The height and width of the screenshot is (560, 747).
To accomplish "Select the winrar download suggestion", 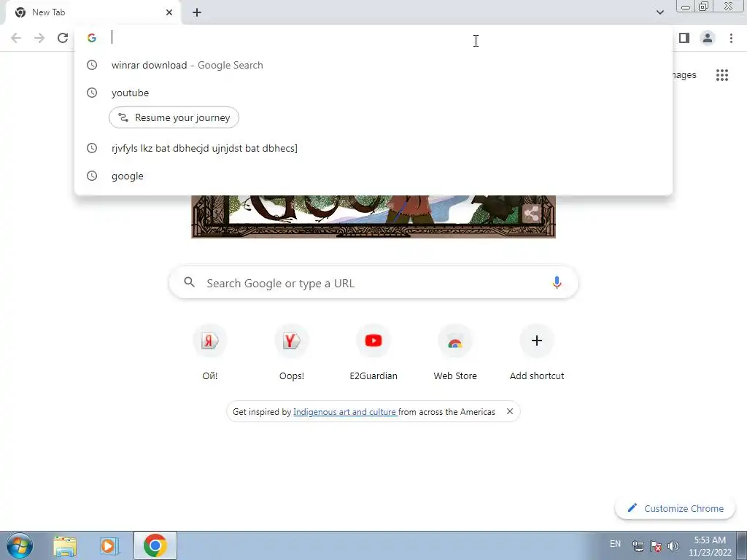I will [373, 65].
